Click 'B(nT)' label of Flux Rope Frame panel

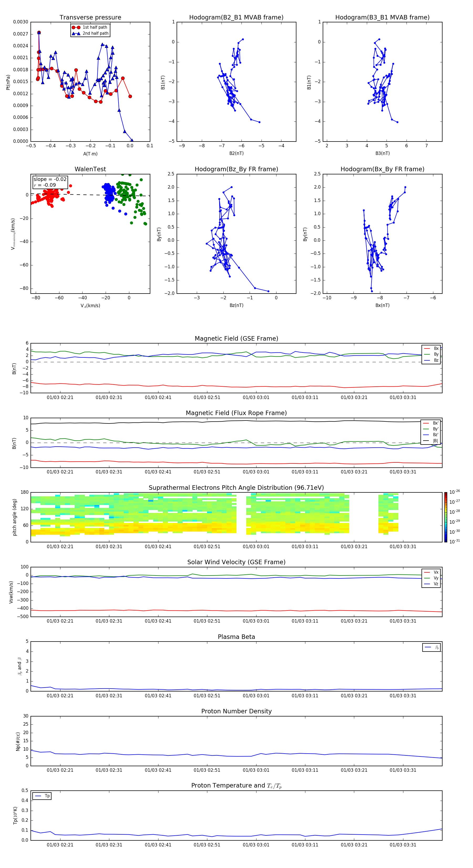14,443
